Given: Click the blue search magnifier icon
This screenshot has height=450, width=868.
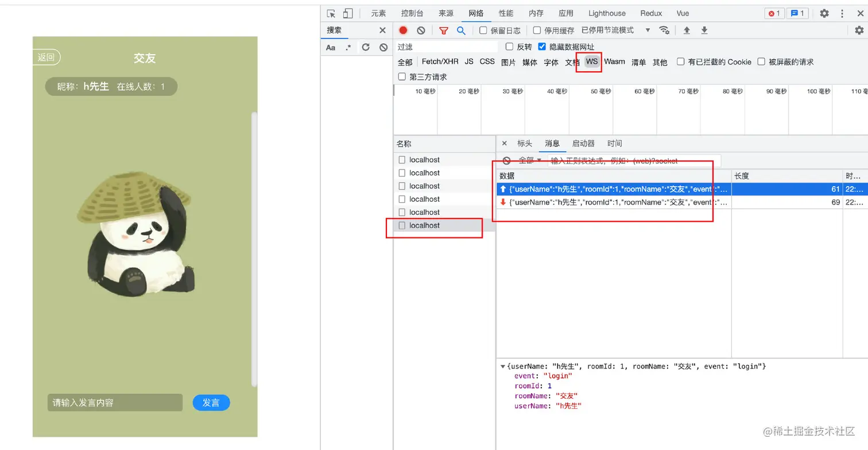Looking at the screenshot, I should 461,30.
